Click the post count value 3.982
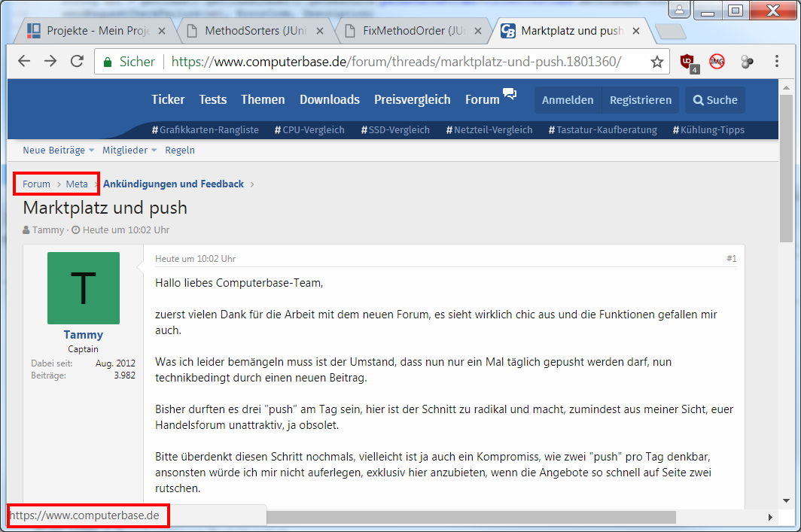 pos(125,375)
